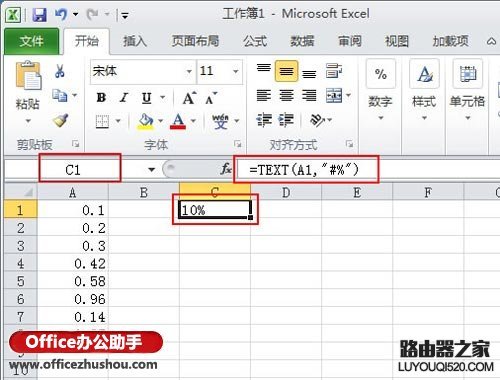This screenshot has height=380, width=500.
Task: Open the 数据 (Data) tab
Action: tap(302, 41)
